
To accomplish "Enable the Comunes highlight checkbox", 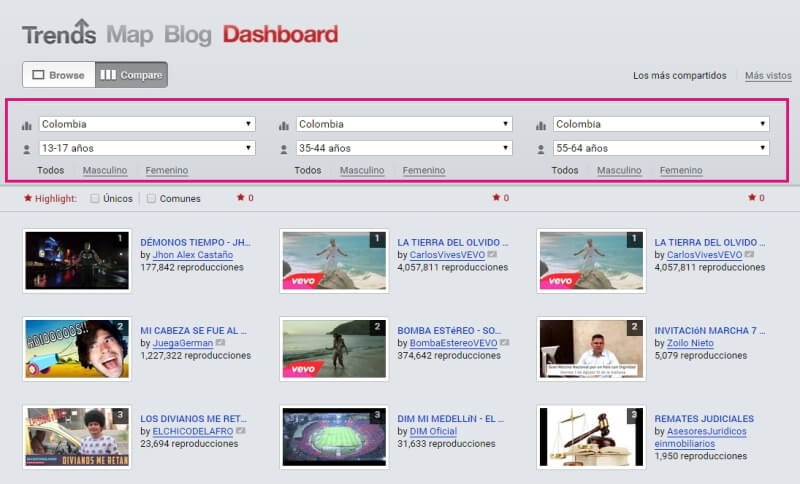I will (x=151, y=198).
